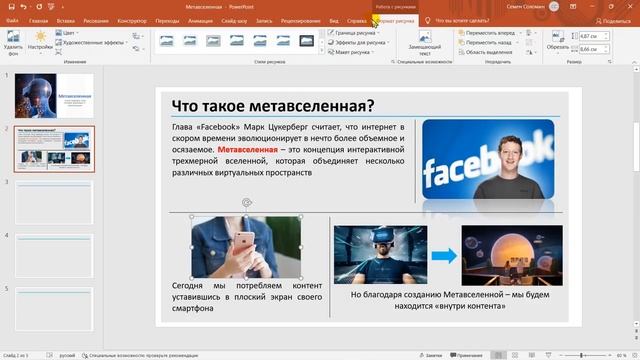Select the Facebook Zuckerberg image on slide

488,159
